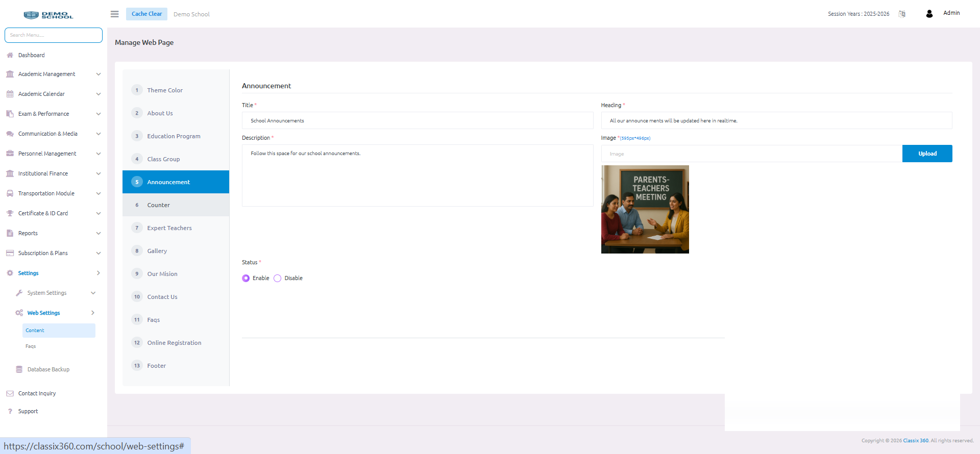The width and height of the screenshot is (980, 454).
Task: Click the Academic Management building icon
Action: pyautogui.click(x=10, y=74)
